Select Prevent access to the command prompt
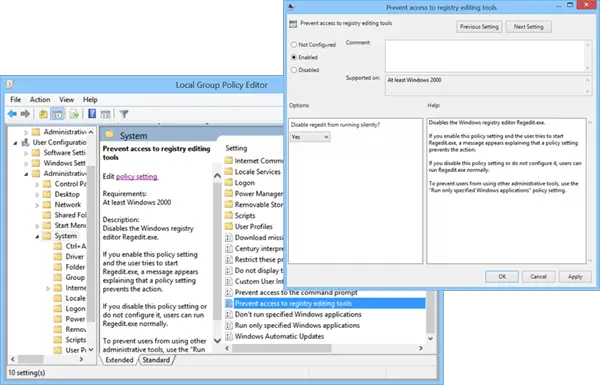Screen dimensions: 600x385 [296, 292]
